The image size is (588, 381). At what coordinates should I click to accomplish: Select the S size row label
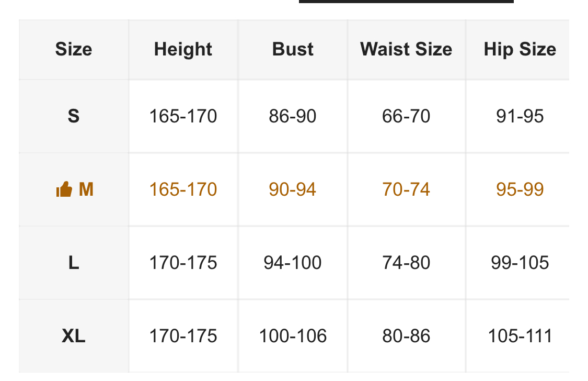[x=74, y=116]
